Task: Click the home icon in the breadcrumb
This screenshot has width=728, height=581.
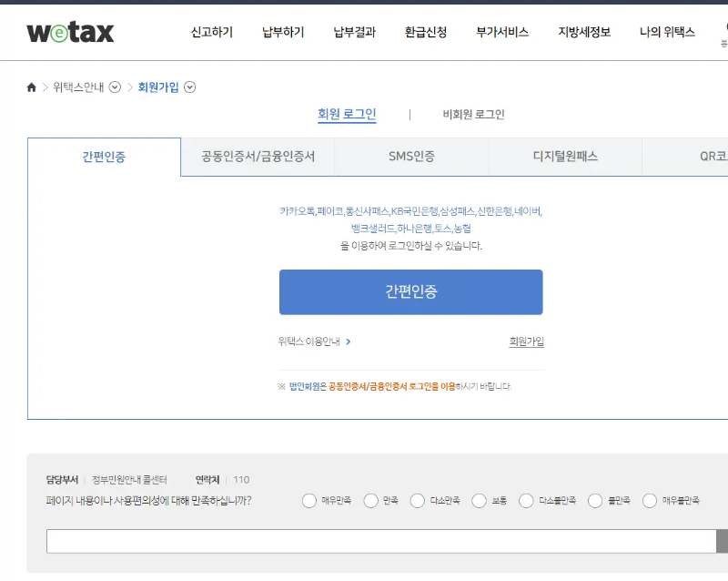Action: pos(30,87)
